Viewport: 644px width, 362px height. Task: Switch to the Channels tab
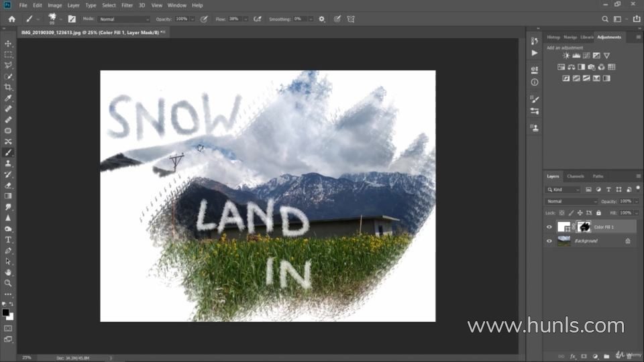pyautogui.click(x=575, y=176)
